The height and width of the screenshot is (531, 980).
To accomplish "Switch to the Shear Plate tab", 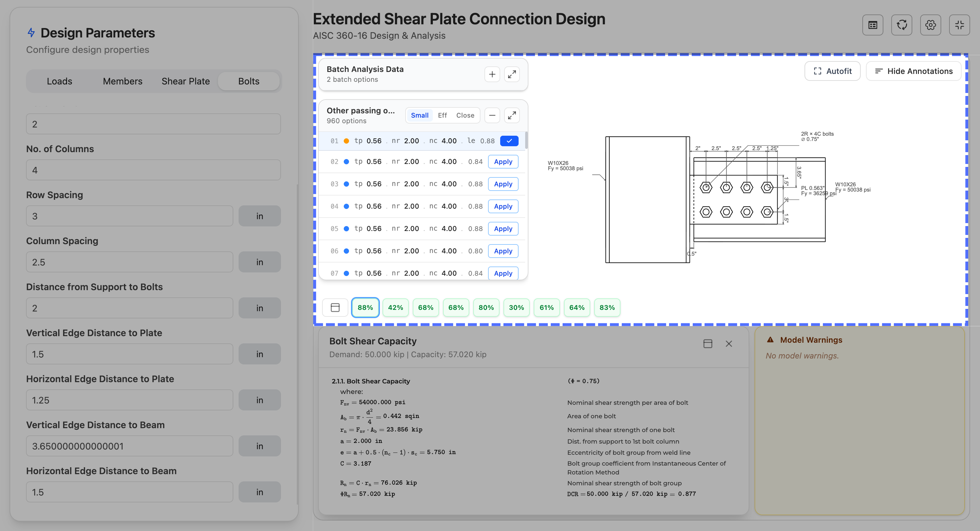I will pos(186,81).
